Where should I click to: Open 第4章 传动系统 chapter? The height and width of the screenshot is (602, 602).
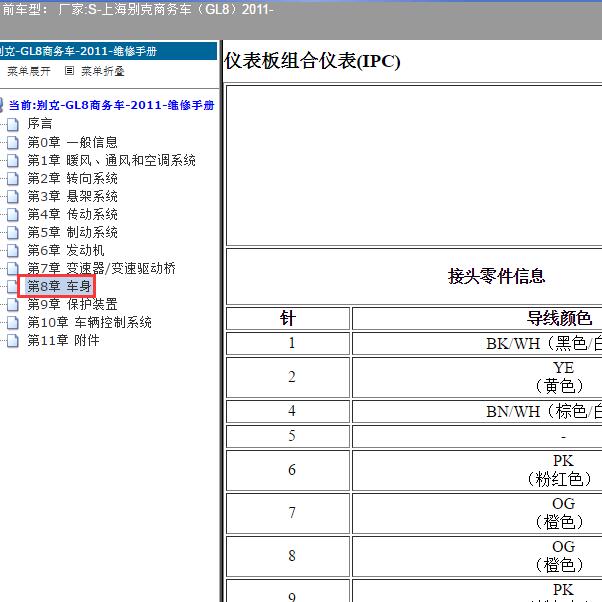(72, 214)
